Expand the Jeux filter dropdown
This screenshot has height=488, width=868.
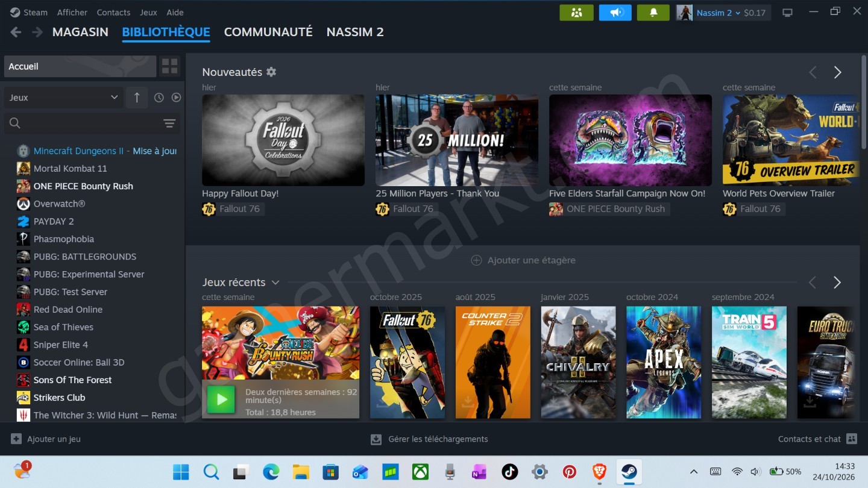click(64, 98)
